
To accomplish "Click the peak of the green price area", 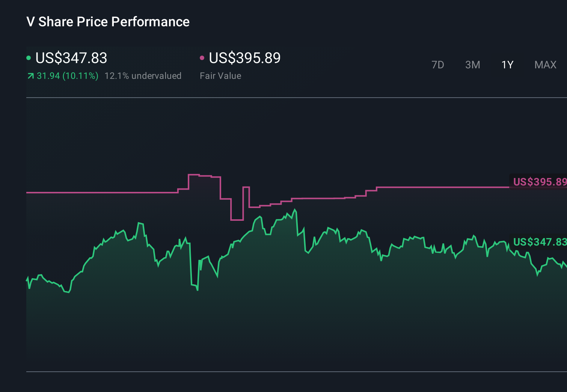I will pyautogui.click(x=295, y=210).
